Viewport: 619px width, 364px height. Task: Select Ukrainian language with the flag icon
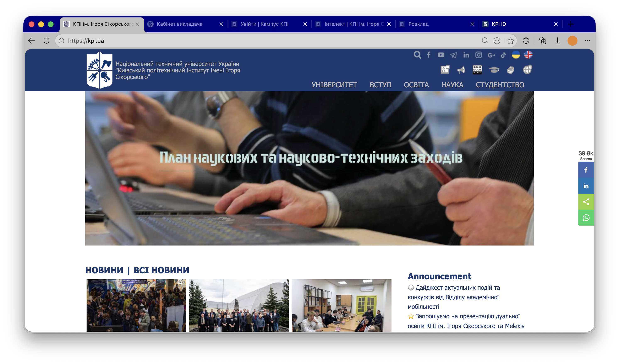click(x=516, y=55)
